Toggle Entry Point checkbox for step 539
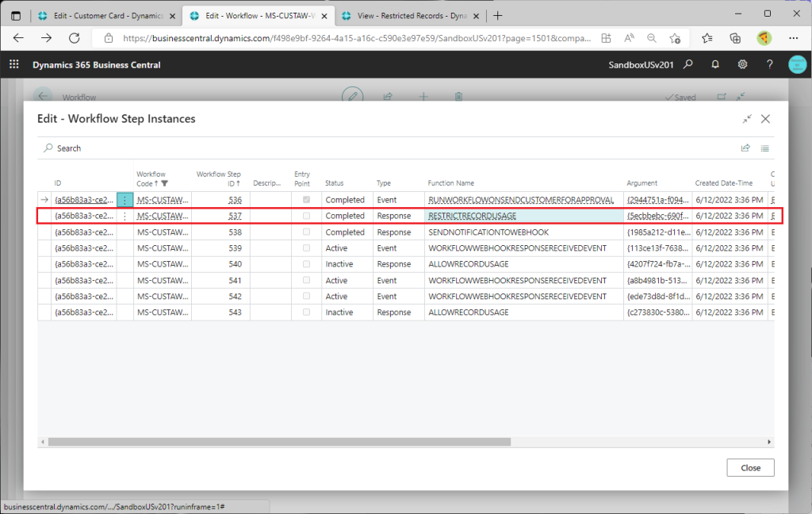 pos(307,247)
